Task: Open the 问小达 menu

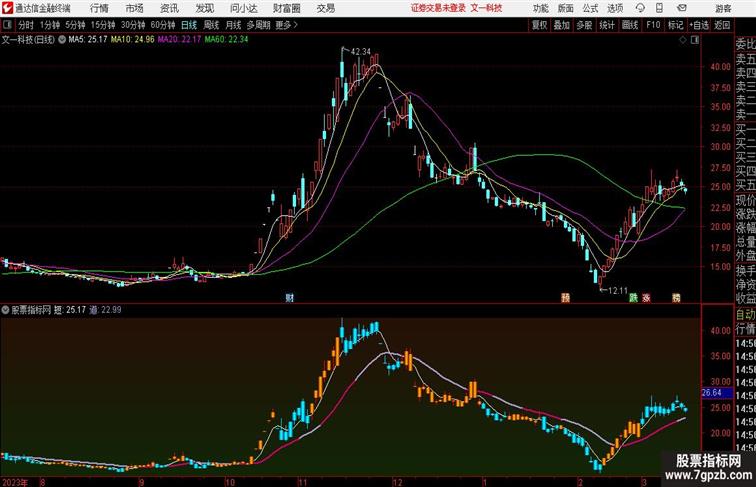Action: click(243, 8)
